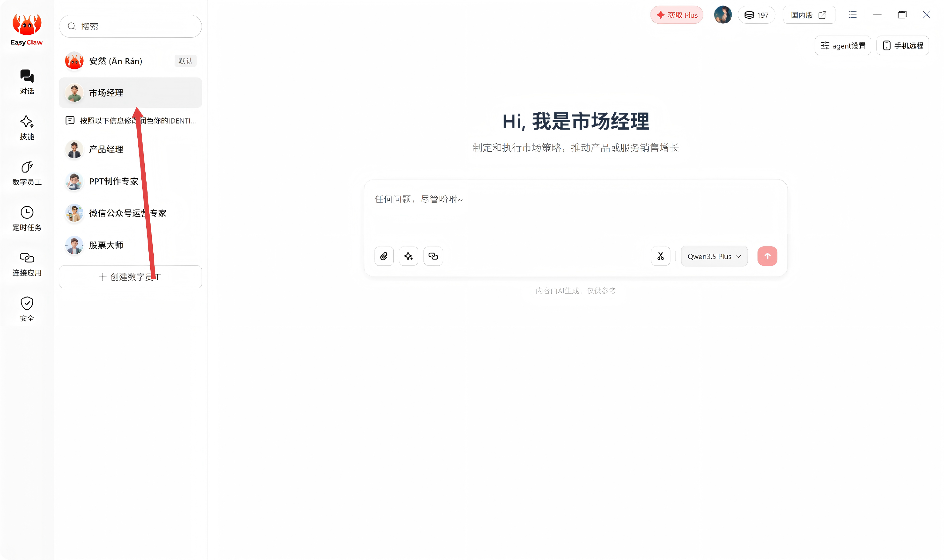Click the PPT制作专家 avatar
This screenshot has width=944, height=560.
click(74, 181)
